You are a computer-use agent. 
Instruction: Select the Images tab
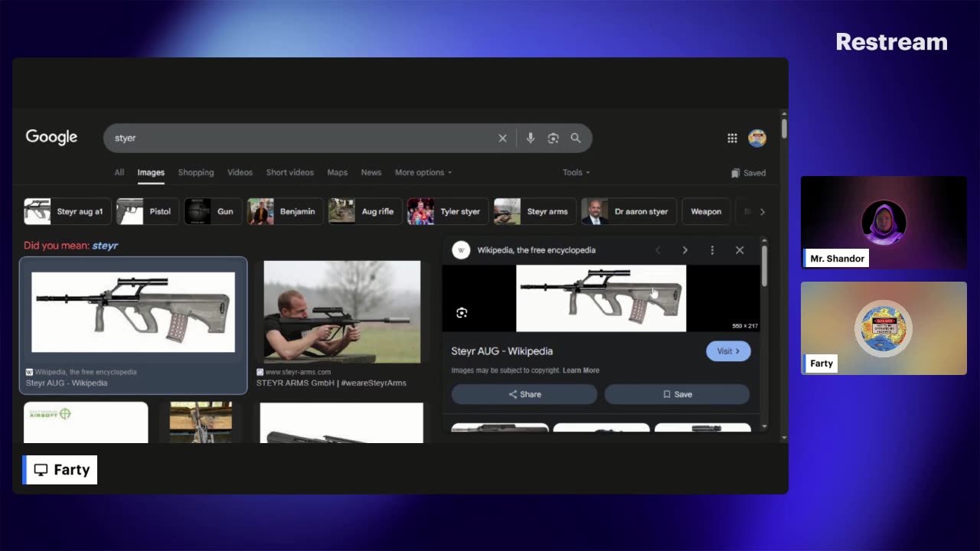[151, 173]
